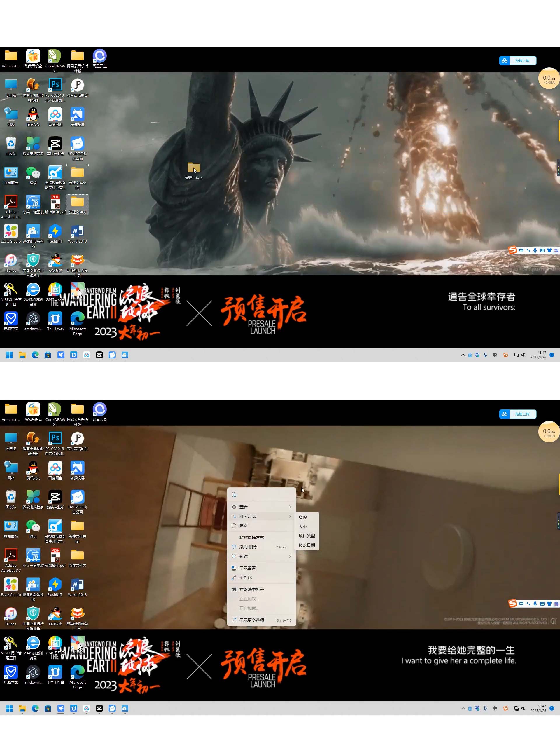This screenshot has width=560, height=748.
Task: Open iTunes on the upper desktop
Action: [11, 263]
